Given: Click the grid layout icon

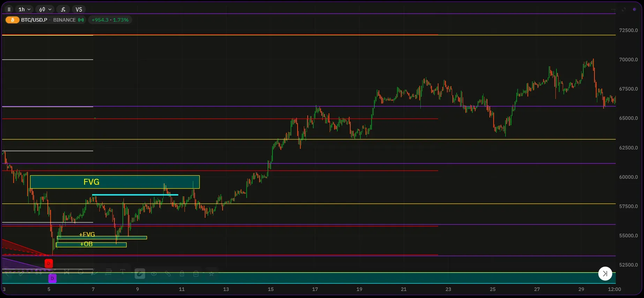Looking at the screenshot, I should [x=9, y=9].
